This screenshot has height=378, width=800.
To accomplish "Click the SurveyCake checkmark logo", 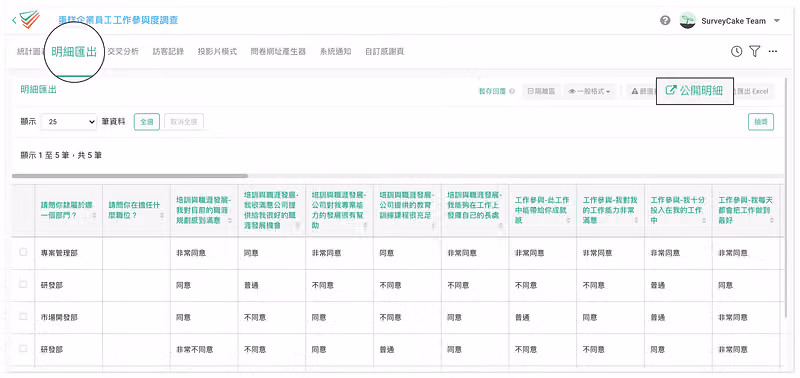I will pos(29,19).
